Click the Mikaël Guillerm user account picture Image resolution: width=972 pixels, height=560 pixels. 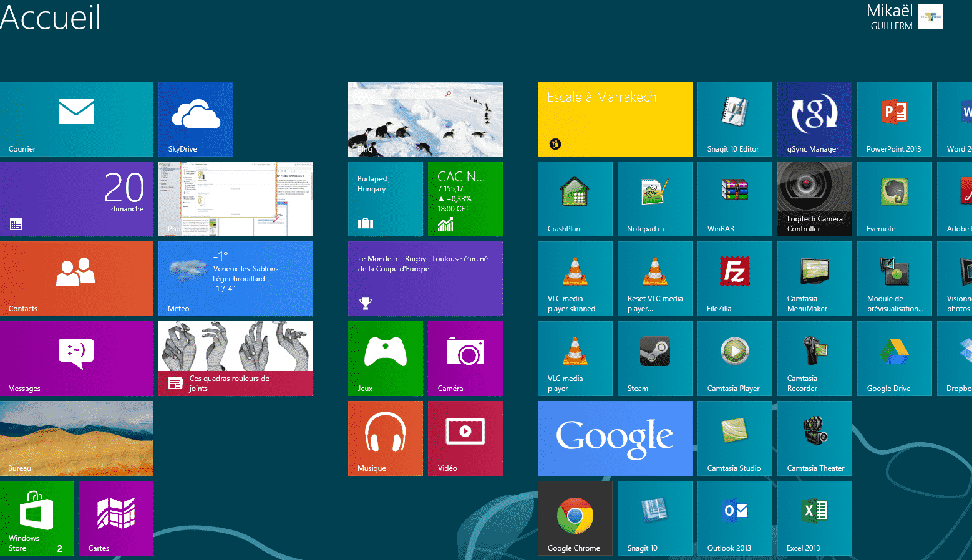pos(930,17)
